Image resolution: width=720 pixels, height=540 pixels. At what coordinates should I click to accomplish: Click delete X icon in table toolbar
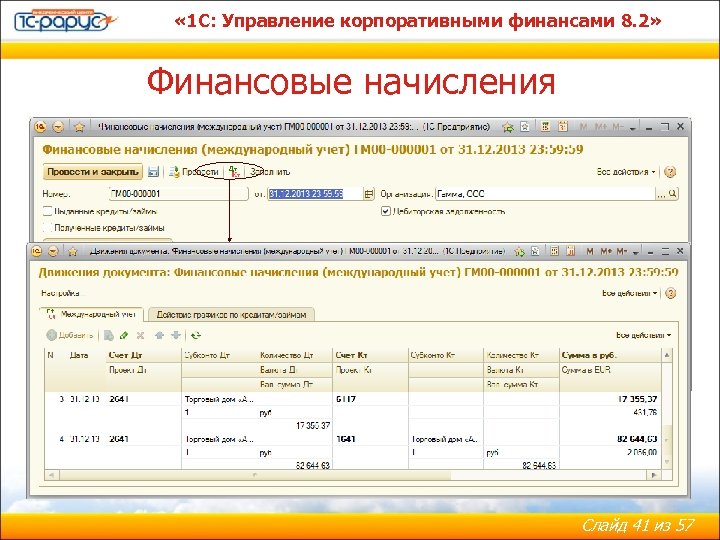click(x=140, y=336)
